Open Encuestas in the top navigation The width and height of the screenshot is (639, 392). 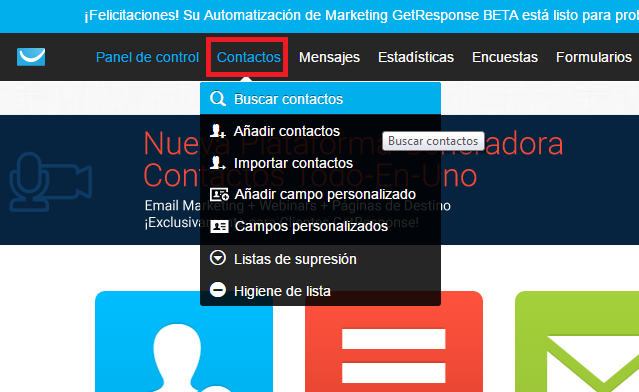(x=505, y=57)
